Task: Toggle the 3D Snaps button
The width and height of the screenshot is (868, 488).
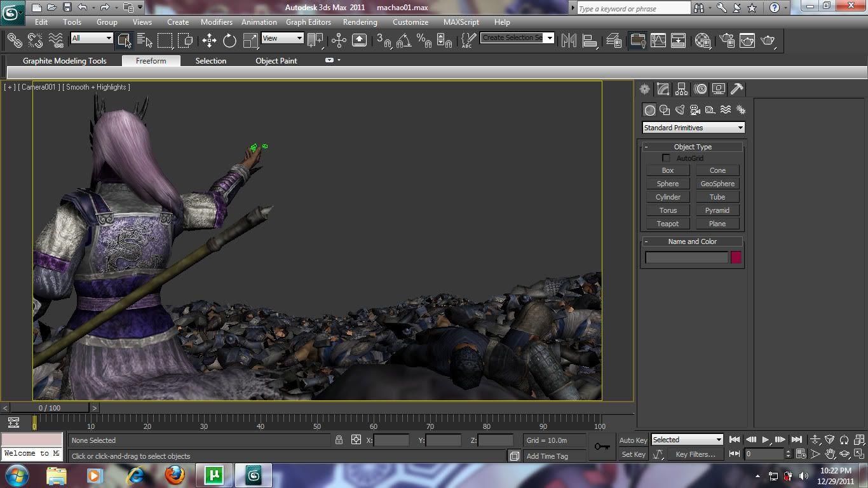Action: (x=383, y=40)
